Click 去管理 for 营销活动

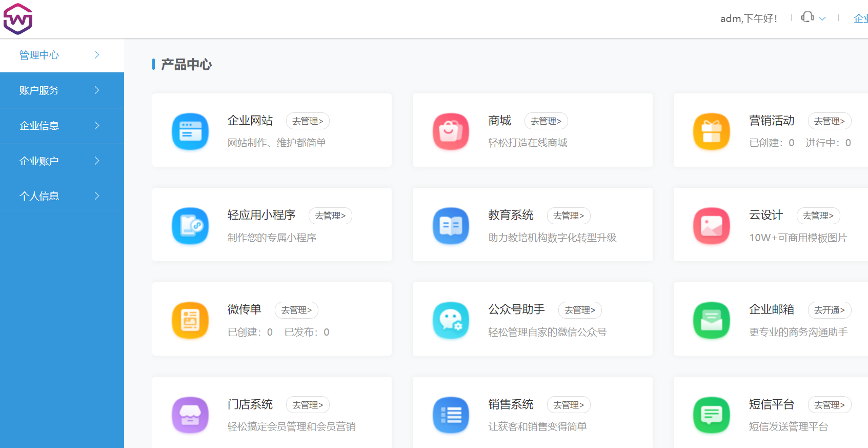click(x=830, y=121)
